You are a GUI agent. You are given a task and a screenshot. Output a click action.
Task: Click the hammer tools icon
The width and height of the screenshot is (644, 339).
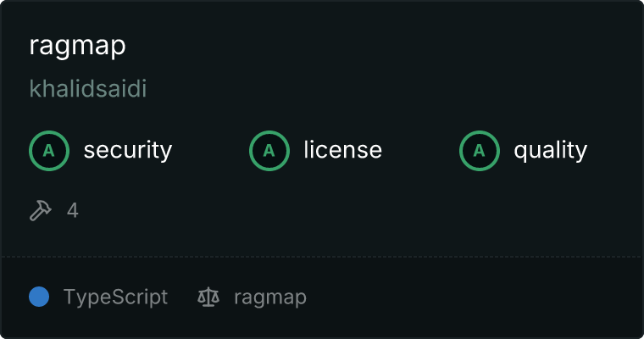[41, 210]
